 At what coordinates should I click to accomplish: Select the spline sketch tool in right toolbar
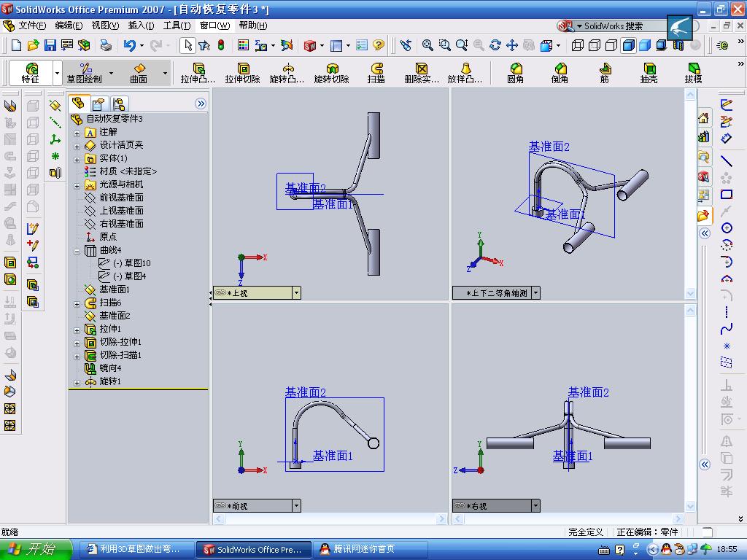coord(726,329)
